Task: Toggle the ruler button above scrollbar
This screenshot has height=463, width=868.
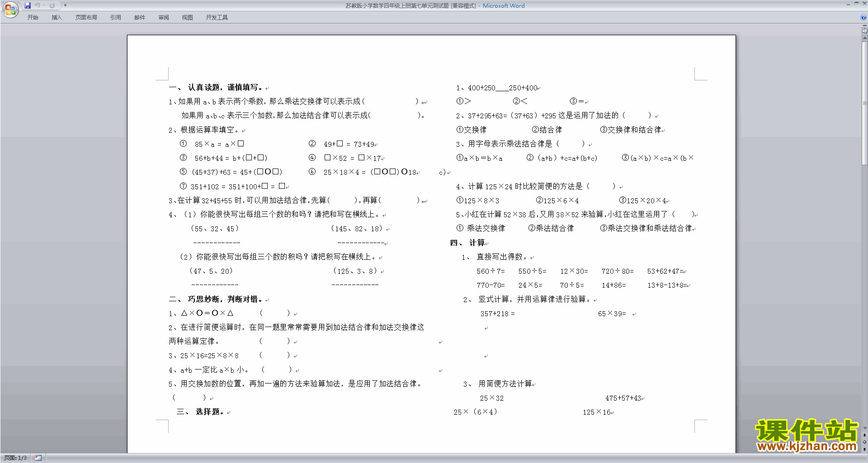Action: 864,31
